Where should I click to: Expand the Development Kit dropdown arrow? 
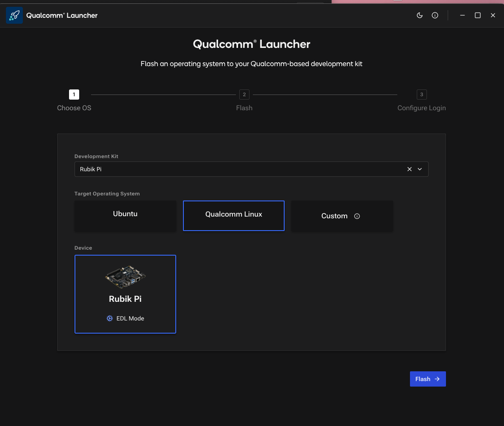click(x=420, y=169)
